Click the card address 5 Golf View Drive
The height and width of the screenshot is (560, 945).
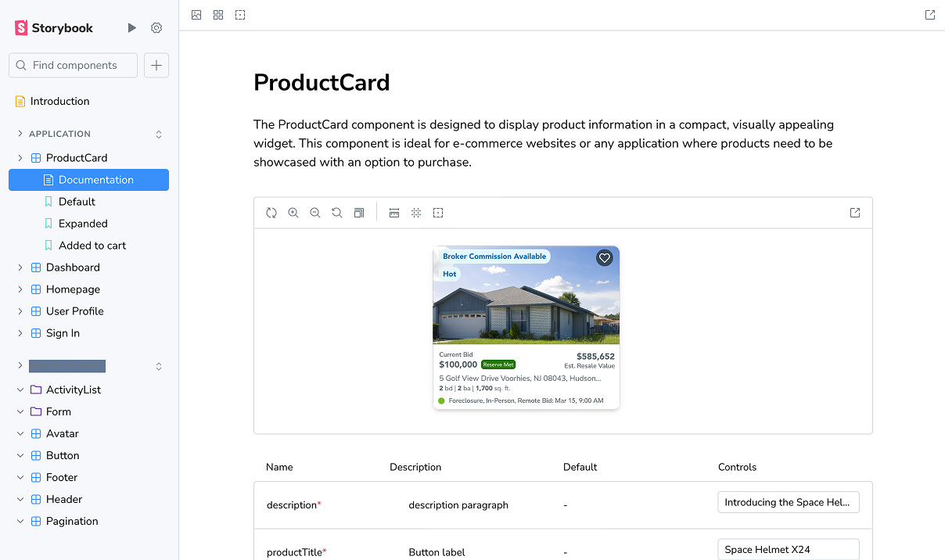tap(520, 379)
